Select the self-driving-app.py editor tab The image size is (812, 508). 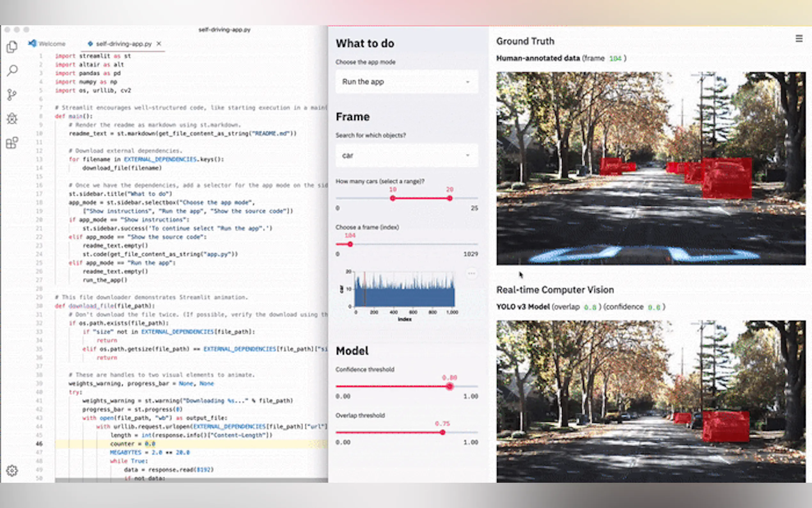click(123, 44)
